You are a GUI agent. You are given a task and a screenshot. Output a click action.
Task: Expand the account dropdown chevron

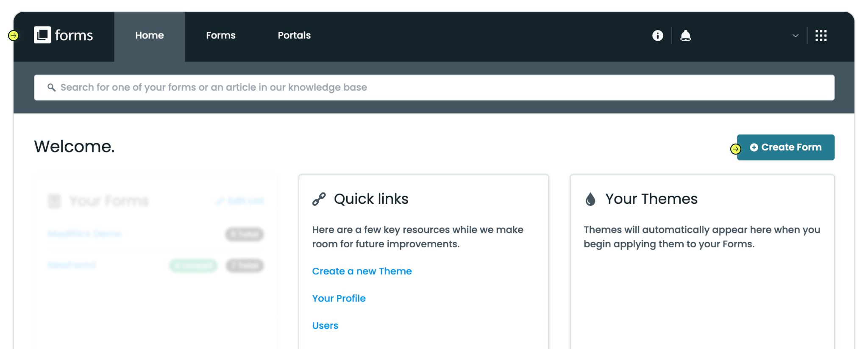(x=795, y=36)
